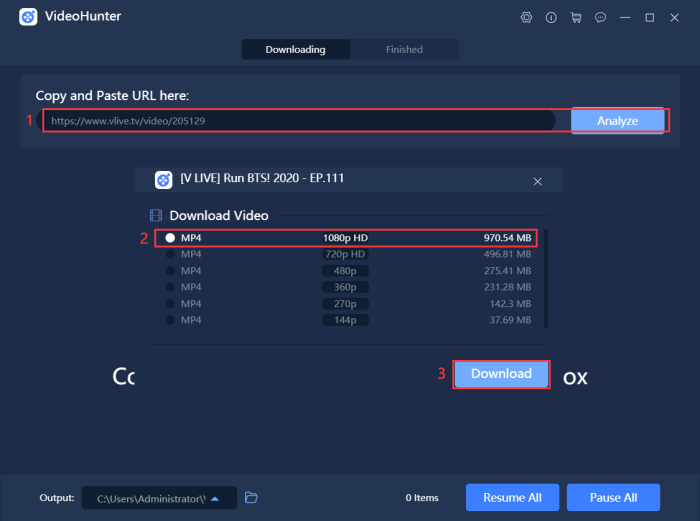Switch to the Finished tab

coord(404,49)
